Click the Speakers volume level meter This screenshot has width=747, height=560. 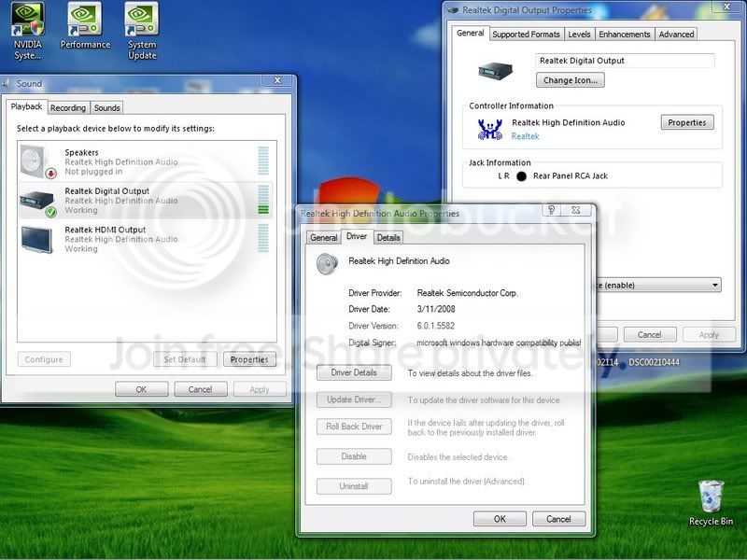pos(263,161)
